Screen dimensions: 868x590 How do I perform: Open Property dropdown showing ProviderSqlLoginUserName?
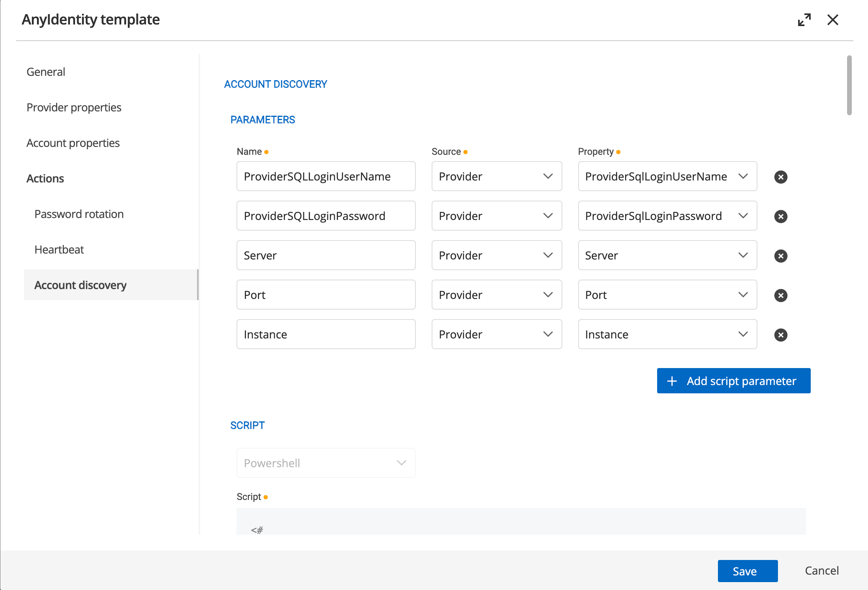[667, 177]
